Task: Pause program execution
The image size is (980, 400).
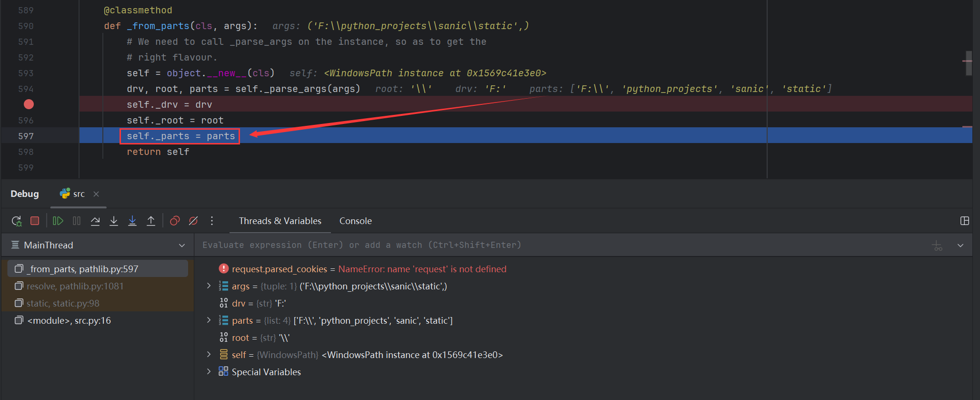Action: [x=77, y=221]
